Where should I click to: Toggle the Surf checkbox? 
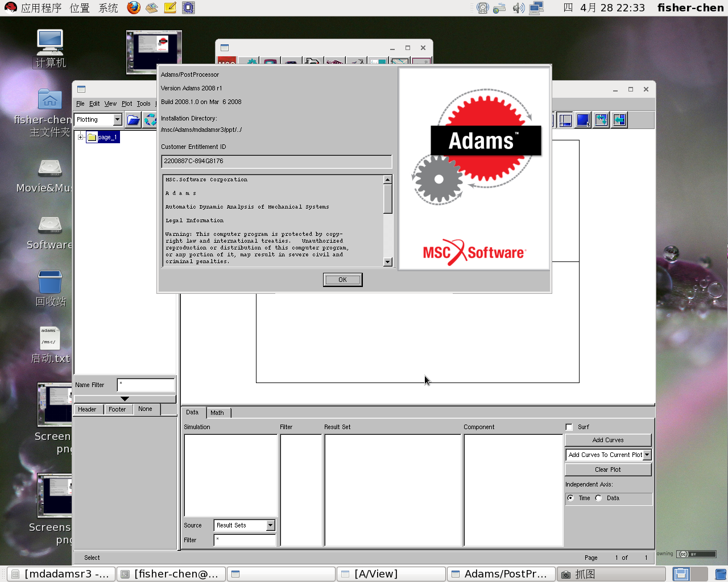click(569, 427)
